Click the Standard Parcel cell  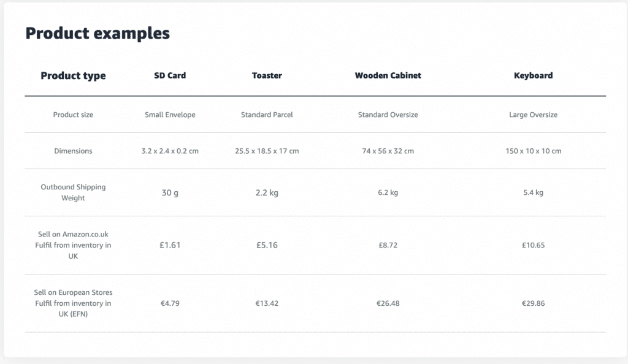tap(267, 115)
